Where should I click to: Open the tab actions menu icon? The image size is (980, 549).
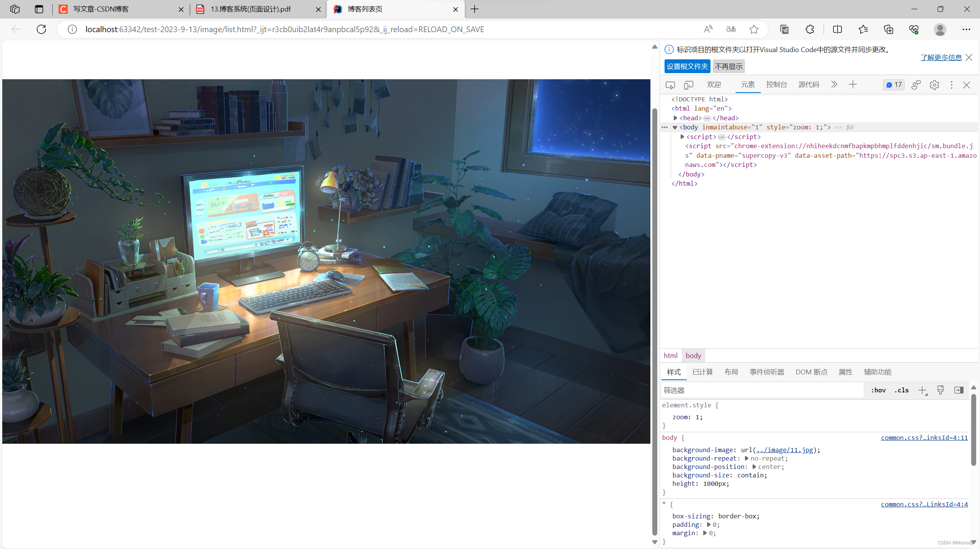click(x=39, y=9)
